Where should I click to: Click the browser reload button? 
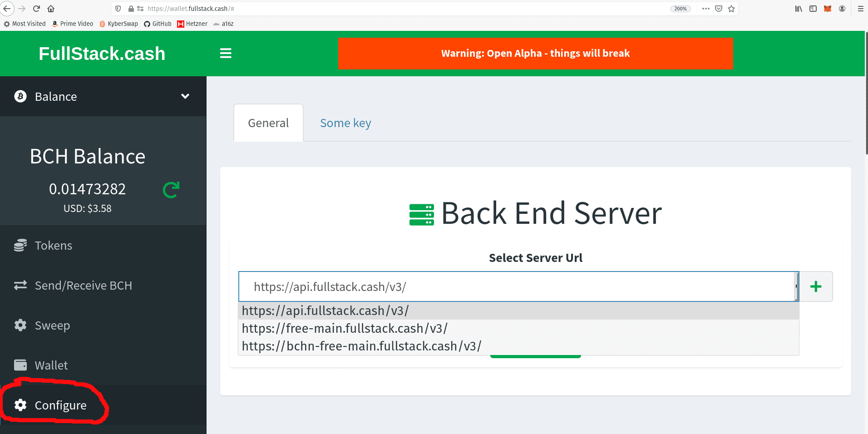36,9
